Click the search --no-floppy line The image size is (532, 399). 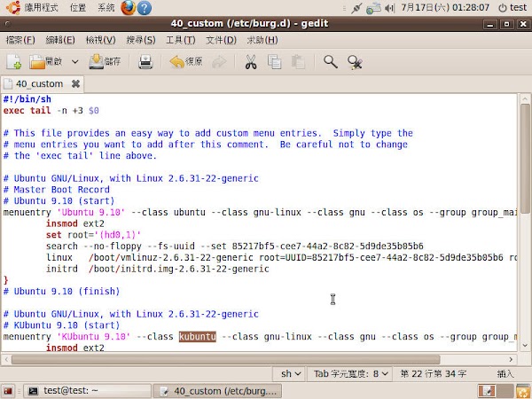coord(235,246)
